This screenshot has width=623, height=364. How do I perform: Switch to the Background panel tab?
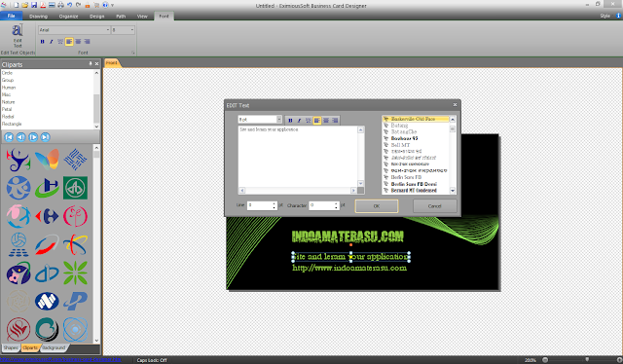coord(54,347)
